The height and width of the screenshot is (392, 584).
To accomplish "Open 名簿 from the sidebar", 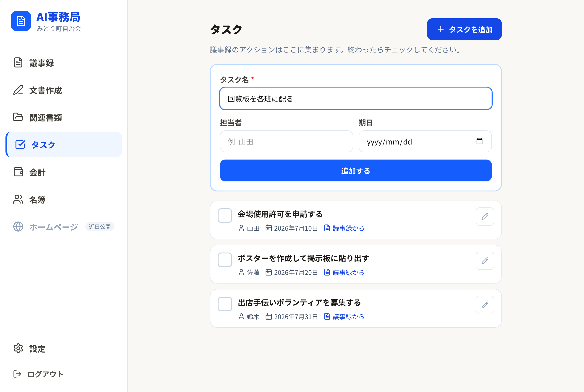I will click(x=64, y=199).
